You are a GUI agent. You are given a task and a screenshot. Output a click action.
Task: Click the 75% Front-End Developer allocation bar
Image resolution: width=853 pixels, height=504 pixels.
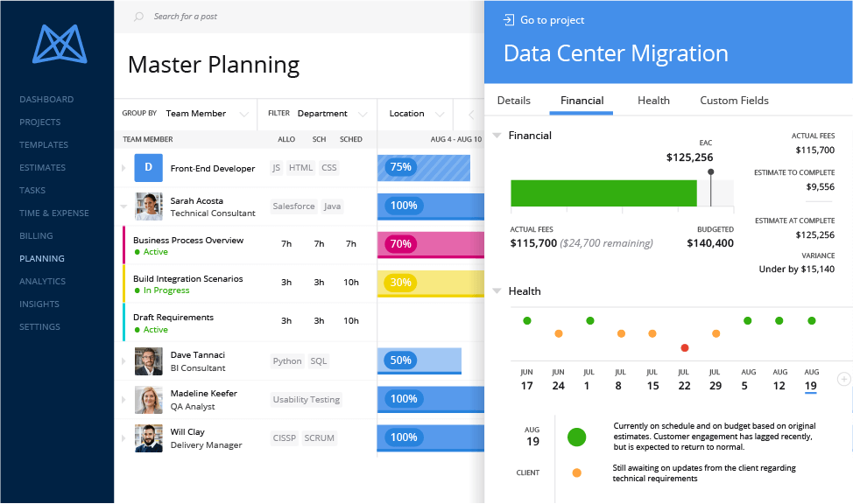(424, 168)
